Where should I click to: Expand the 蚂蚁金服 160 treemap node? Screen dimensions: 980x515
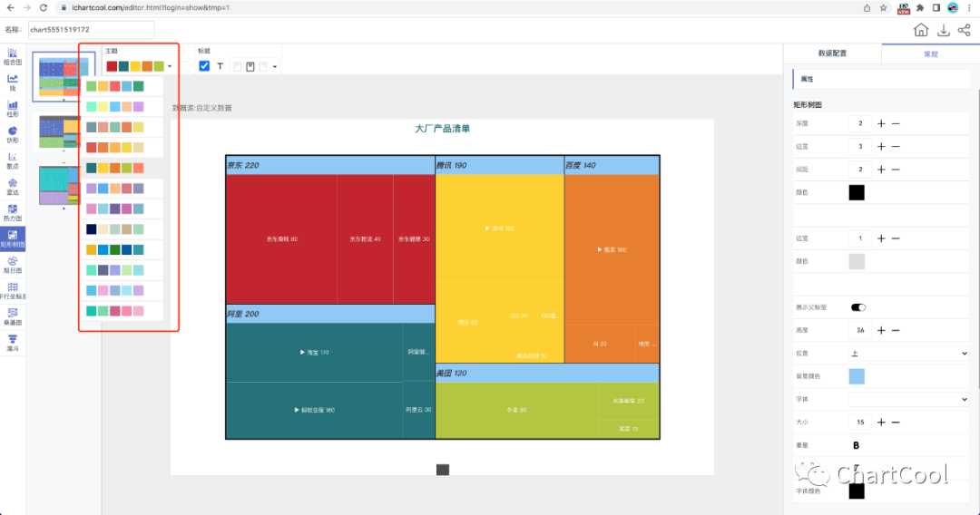[314, 410]
